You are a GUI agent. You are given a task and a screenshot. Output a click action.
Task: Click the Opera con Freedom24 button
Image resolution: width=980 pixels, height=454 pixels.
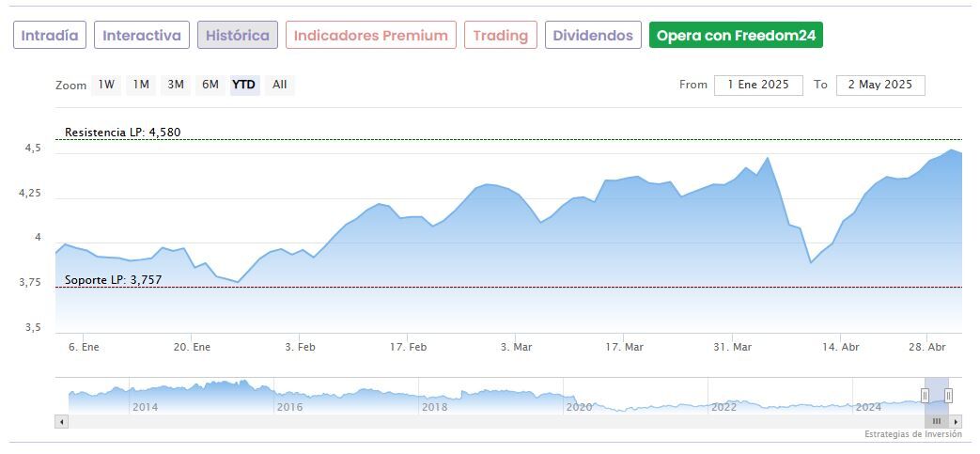[736, 36]
